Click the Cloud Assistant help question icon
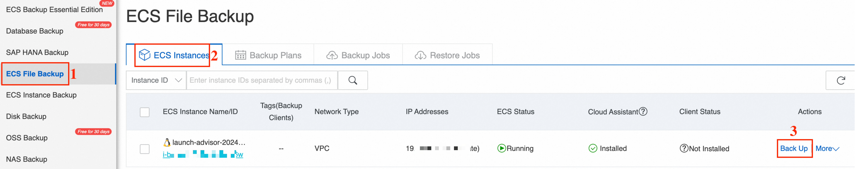Image resolution: width=868 pixels, height=169 pixels. click(643, 111)
